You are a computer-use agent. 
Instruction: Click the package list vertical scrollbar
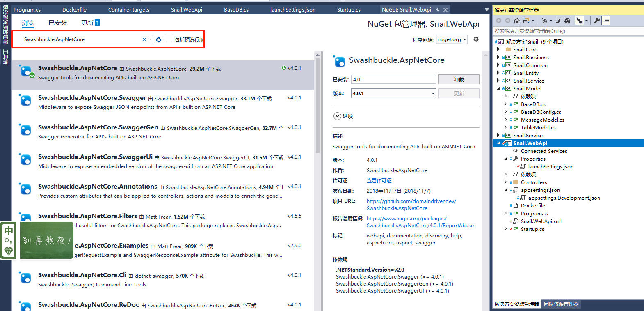[x=317, y=106]
